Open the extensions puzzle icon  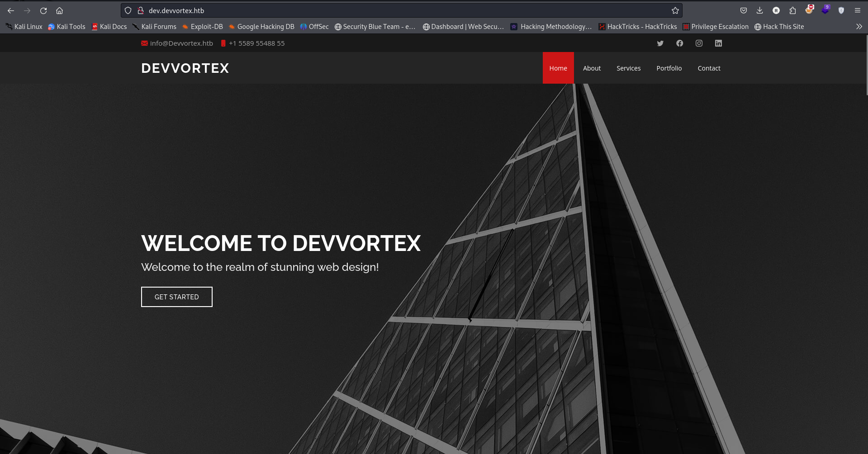[792, 10]
